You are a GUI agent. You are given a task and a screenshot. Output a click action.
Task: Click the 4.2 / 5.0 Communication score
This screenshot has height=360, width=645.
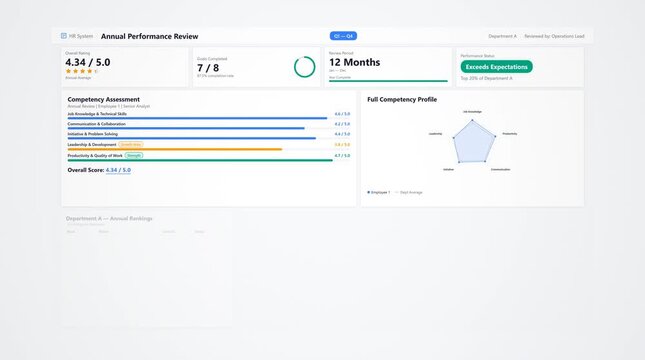pyautogui.click(x=342, y=124)
